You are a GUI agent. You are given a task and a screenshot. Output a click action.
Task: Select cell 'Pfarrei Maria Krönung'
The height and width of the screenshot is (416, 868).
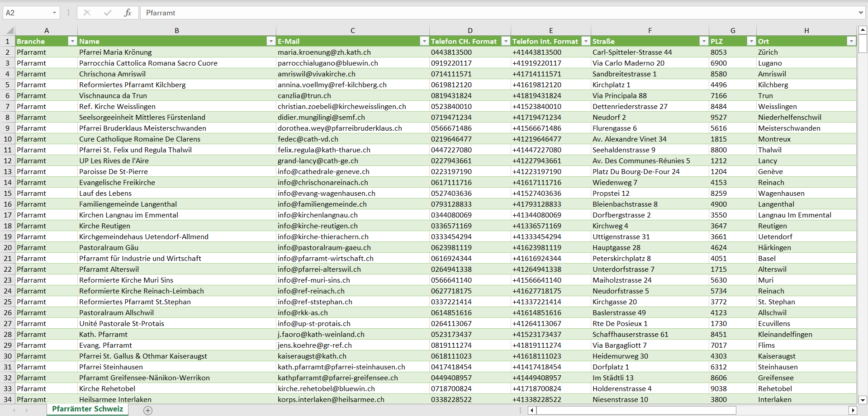point(177,52)
